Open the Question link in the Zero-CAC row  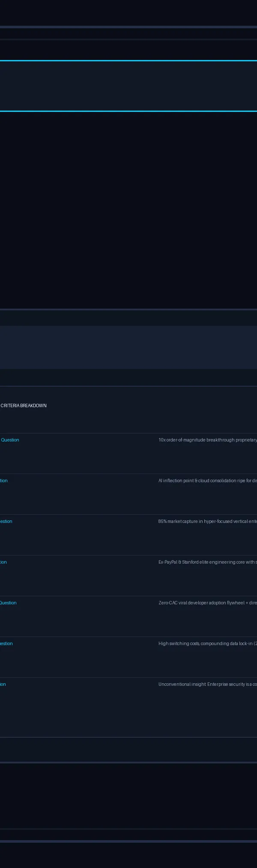[8, 603]
